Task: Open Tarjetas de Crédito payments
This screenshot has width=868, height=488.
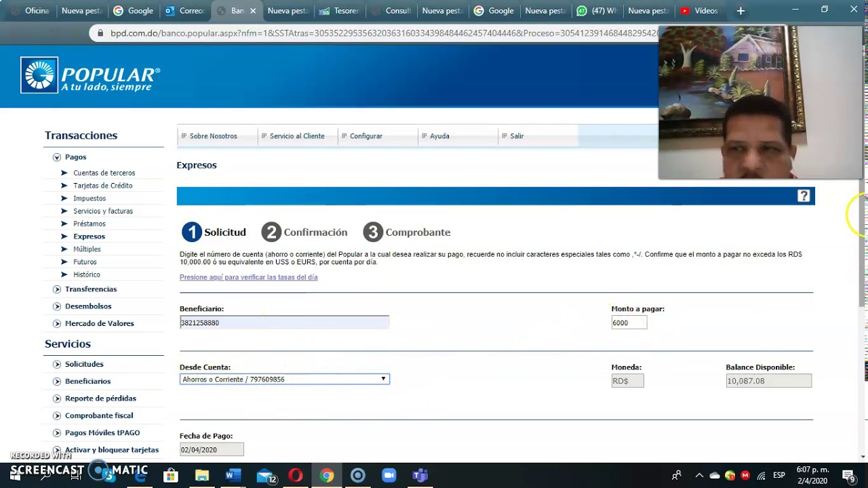Action: click(x=103, y=186)
